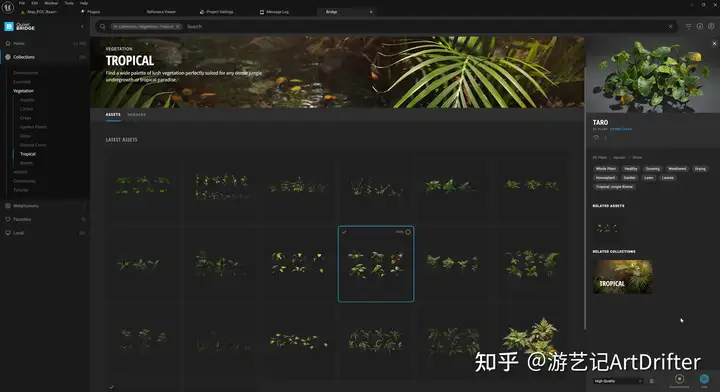Select Ground Cover subcategory
The image size is (720, 392).
coord(33,145)
